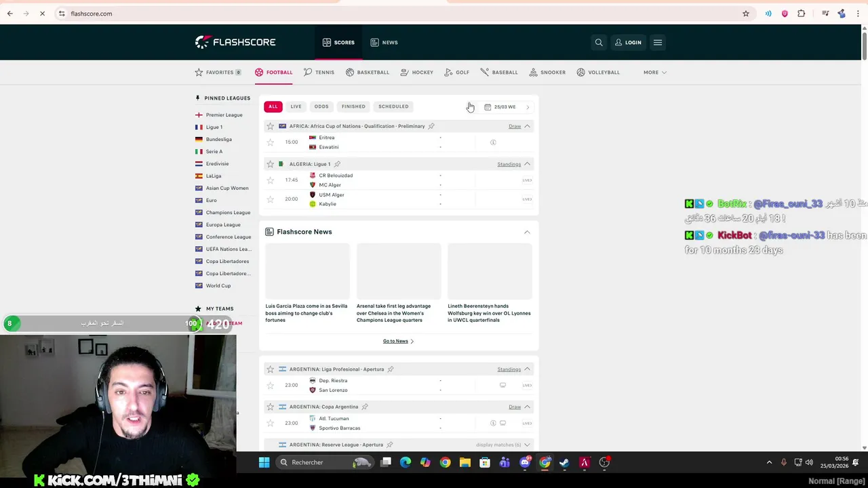
Task: Collapse the Flashscore News section
Action: pyautogui.click(x=527, y=232)
